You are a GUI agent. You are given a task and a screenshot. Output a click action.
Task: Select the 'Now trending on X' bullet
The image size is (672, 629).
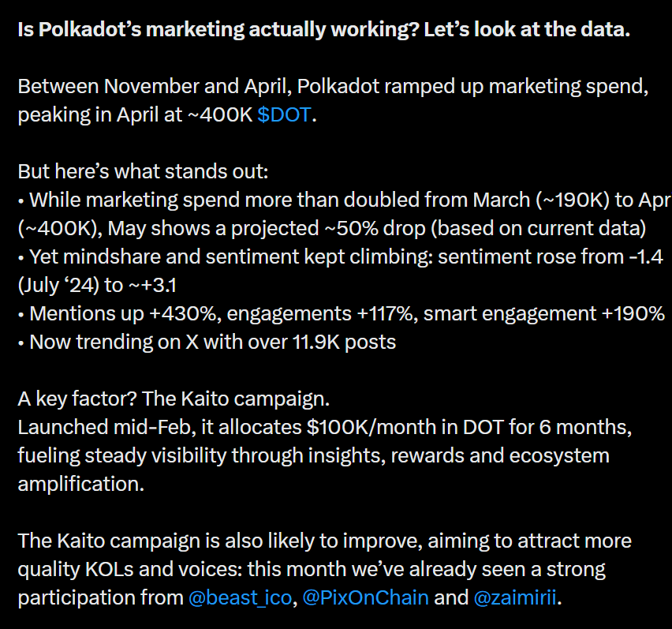click(207, 343)
